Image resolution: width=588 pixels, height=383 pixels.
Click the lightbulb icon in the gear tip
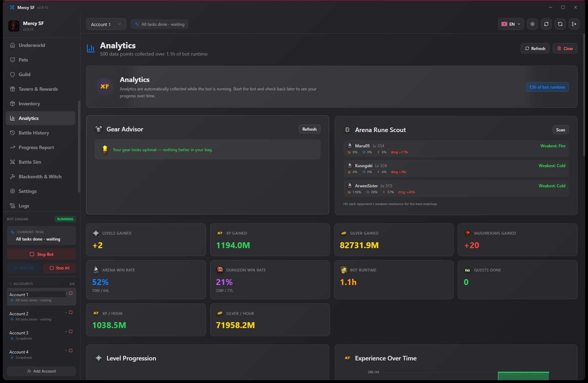coord(105,149)
